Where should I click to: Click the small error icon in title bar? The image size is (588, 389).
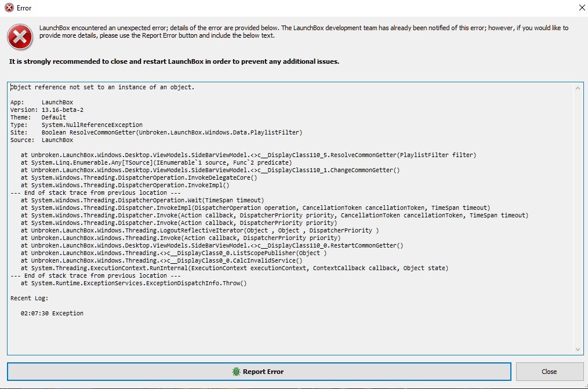click(9, 8)
